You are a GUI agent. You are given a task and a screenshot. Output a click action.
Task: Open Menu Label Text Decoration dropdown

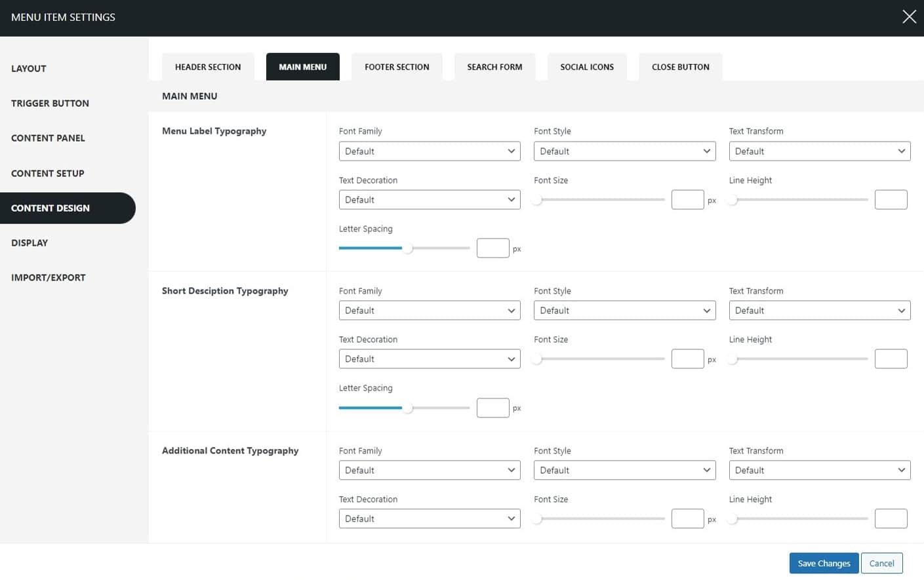(430, 199)
